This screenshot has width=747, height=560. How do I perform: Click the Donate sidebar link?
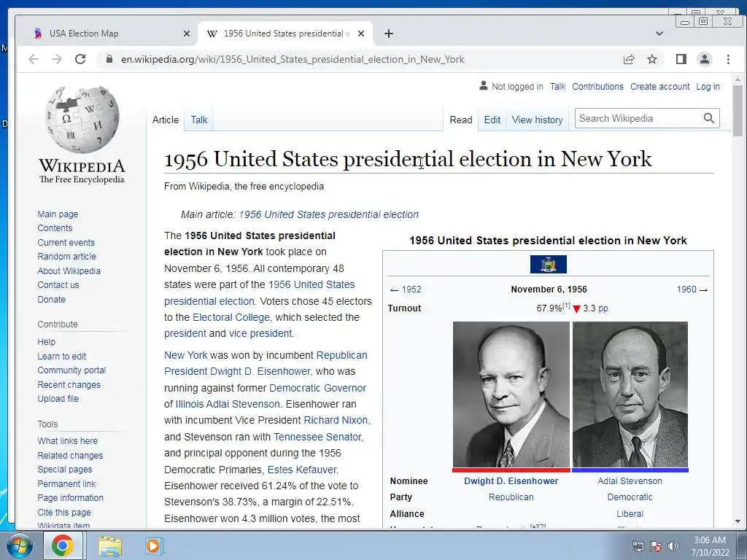tap(52, 299)
